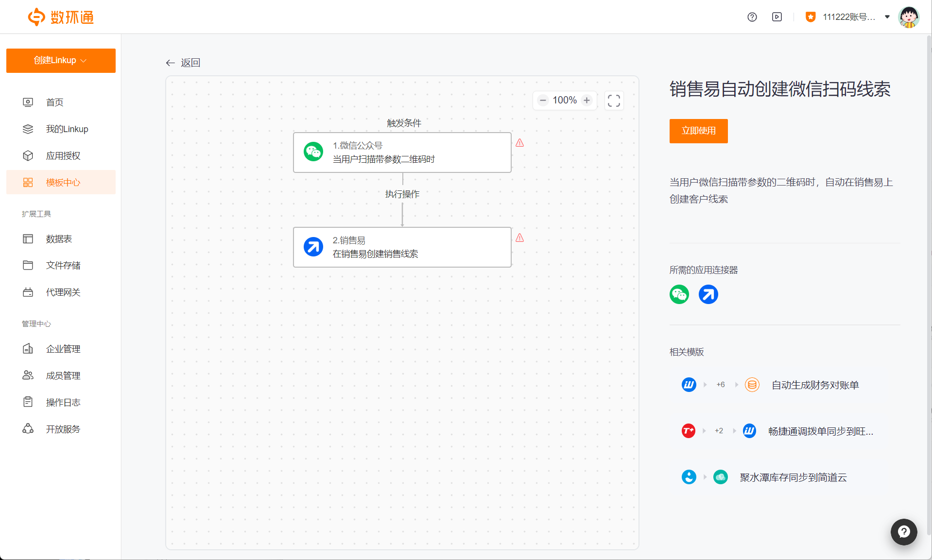Click the 100% zoom level value
This screenshot has height=560, width=932.
(x=565, y=100)
